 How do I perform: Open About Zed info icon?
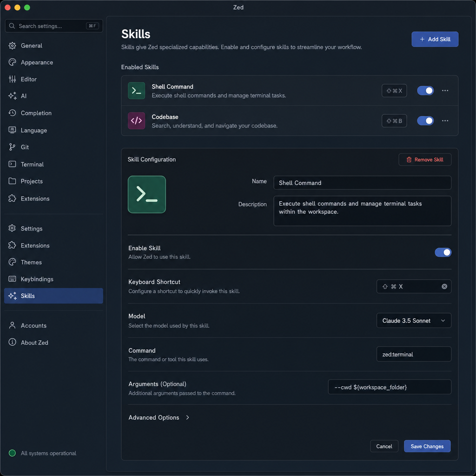pos(12,342)
